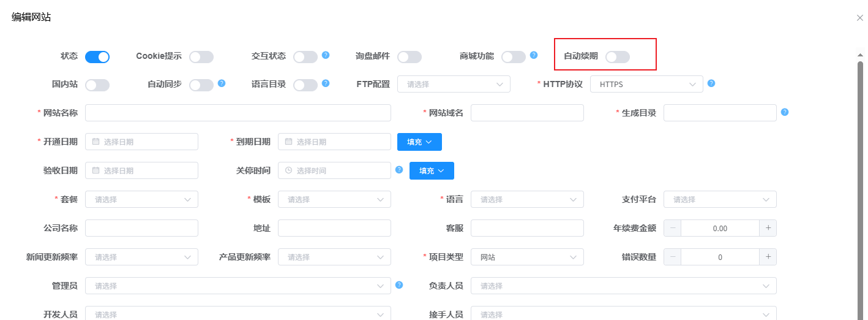Click the help icon beside 交互状态

326,55
